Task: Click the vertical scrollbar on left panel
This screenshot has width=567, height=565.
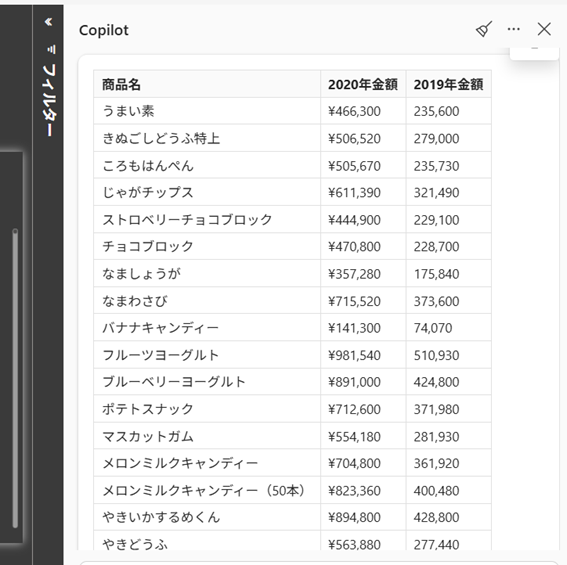Action: point(15,378)
